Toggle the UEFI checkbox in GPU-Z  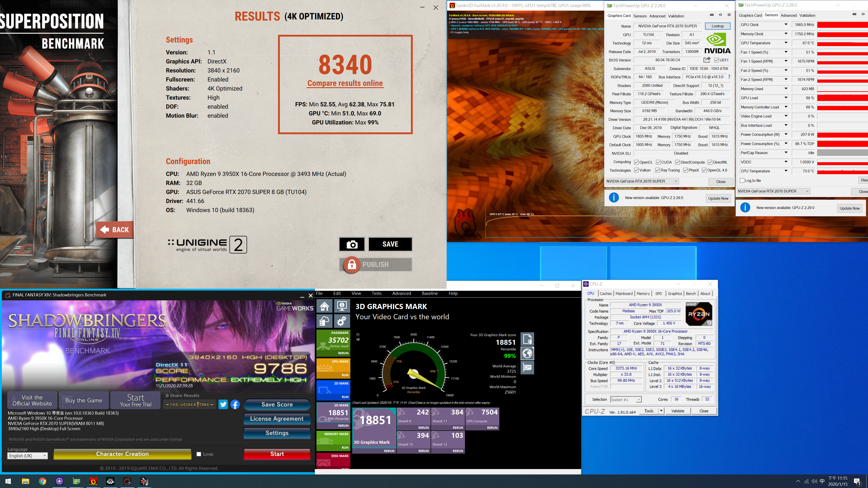click(716, 60)
